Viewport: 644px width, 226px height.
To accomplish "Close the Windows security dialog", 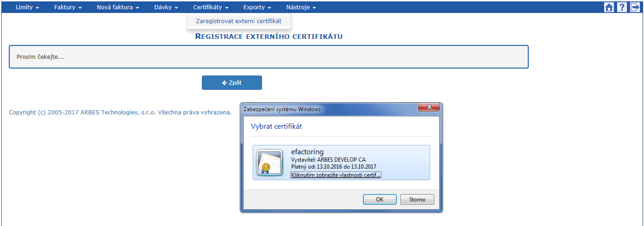I will pyautogui.click(x=429, y=107).
